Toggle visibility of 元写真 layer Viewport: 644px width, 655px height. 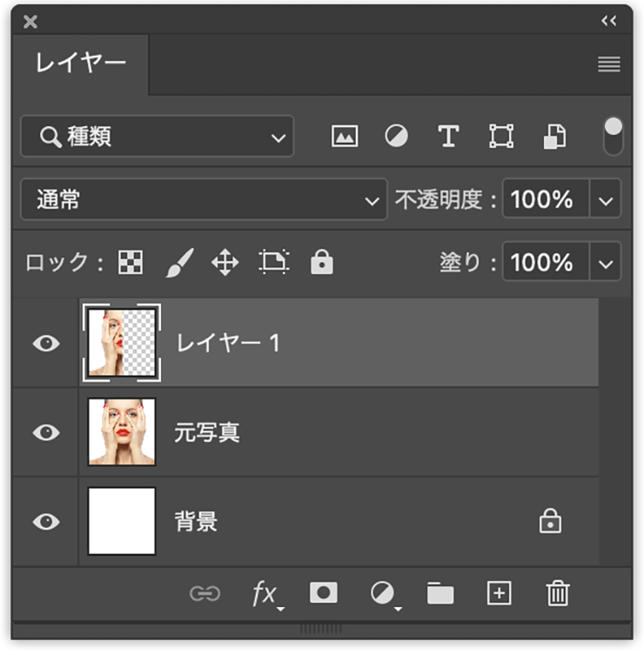click(46, 432)
